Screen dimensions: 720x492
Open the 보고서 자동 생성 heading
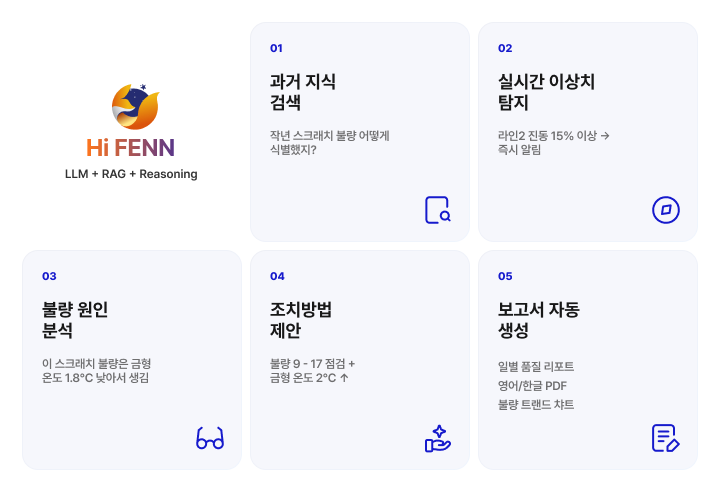pos(538,320)
